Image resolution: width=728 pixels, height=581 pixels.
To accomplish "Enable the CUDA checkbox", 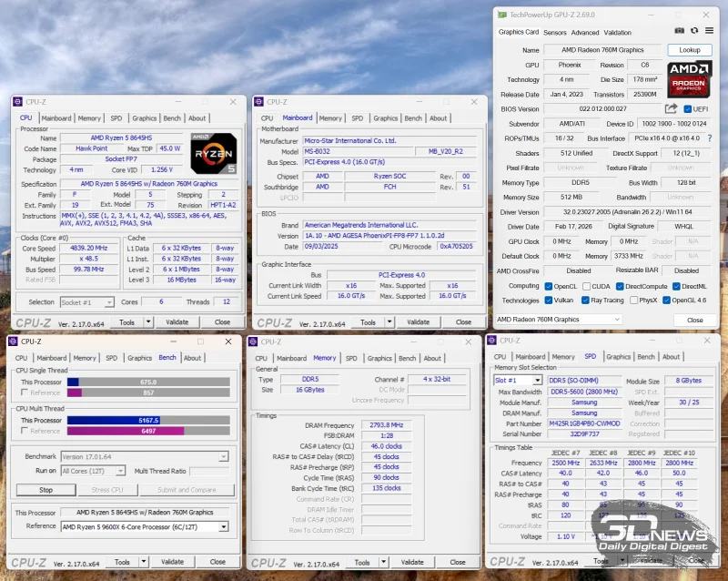I will coord(587,286).
